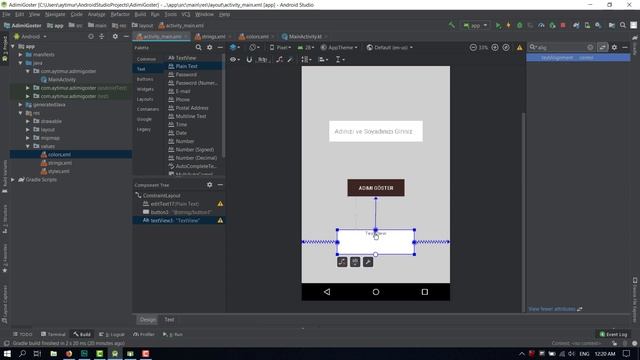Click the build hammer icon
This screenshot has width=640, height=360.
[x=451, y=25]
